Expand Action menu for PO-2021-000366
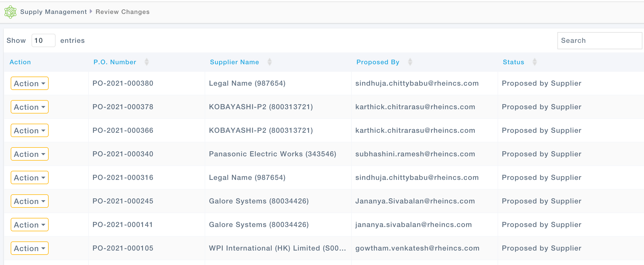 coord(29,131)
